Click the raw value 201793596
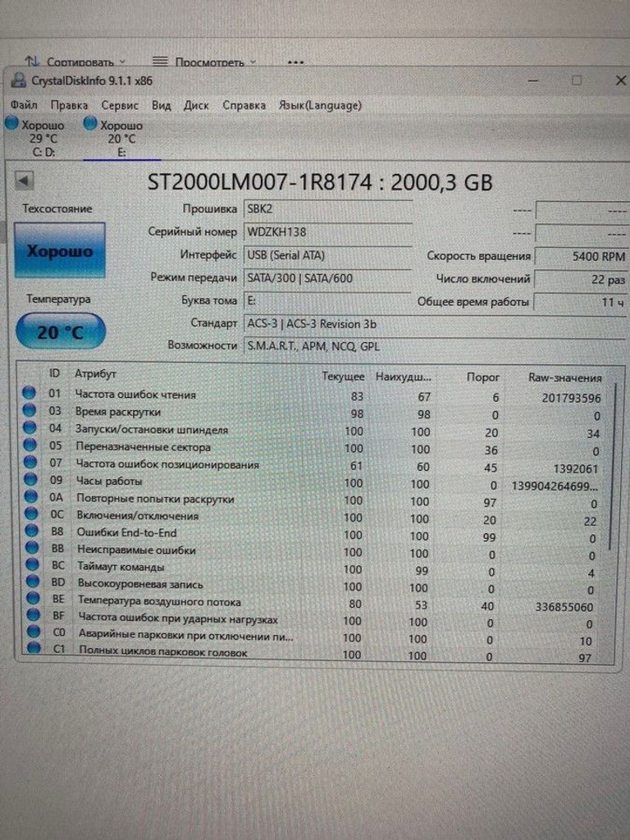Image resolution: width=630 pixels, height=840 pixels. (x=571, y=398)
